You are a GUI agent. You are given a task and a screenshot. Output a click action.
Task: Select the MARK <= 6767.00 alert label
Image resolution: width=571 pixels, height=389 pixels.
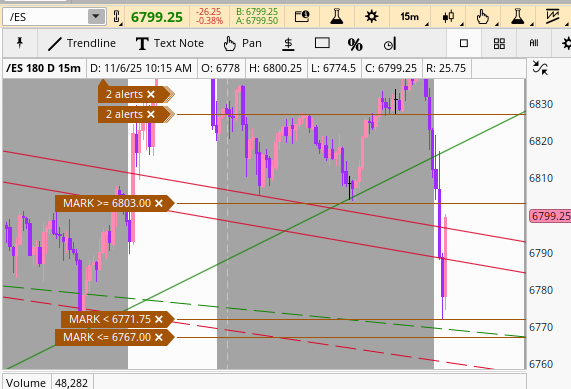coord(107,337)
